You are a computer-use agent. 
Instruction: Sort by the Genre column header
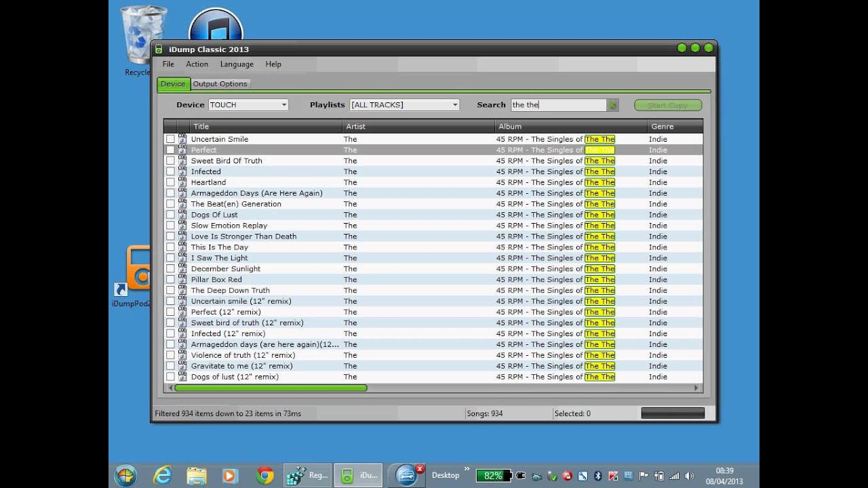click(675, 126)
